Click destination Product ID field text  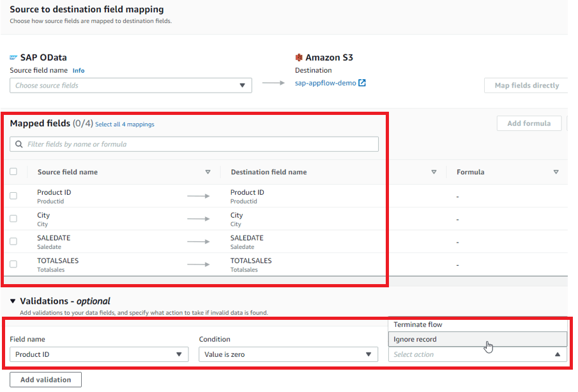point(247,192)
